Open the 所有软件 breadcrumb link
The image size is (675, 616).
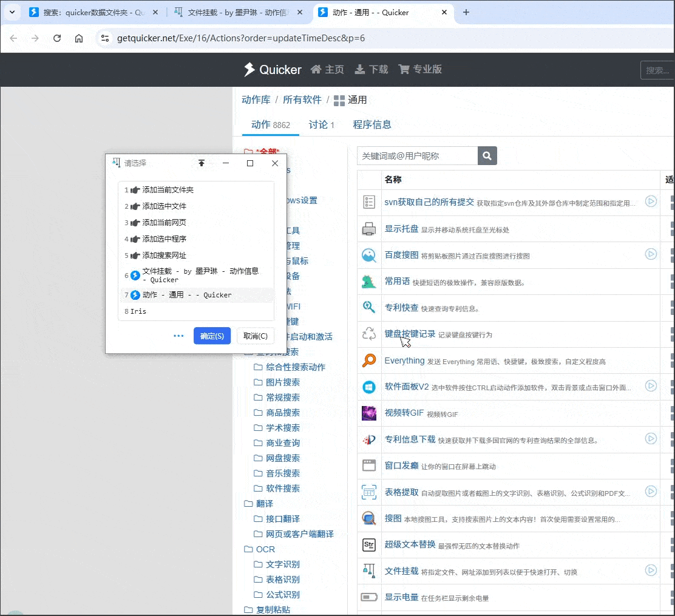(x=302, y=100)
